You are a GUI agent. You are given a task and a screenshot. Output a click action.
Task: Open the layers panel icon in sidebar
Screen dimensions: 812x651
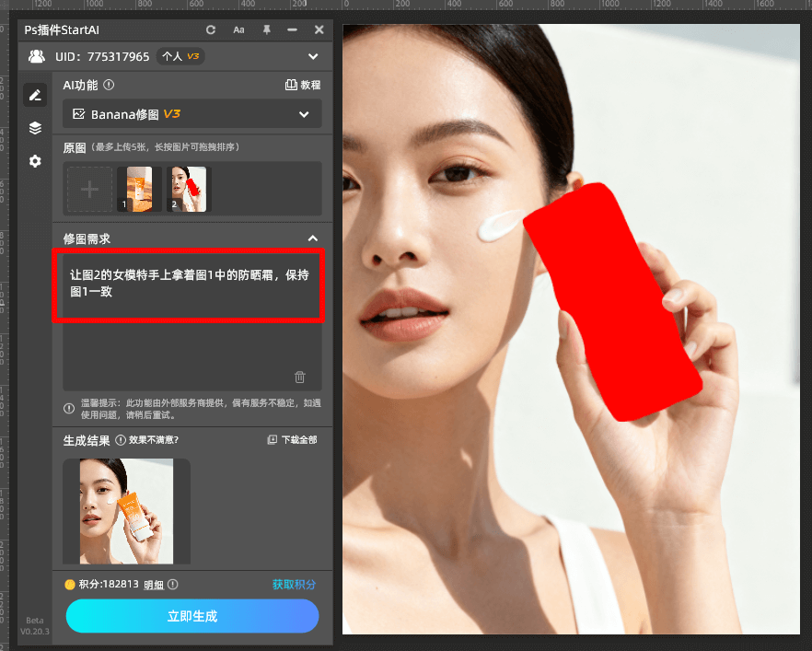click(x=35, y=128)
